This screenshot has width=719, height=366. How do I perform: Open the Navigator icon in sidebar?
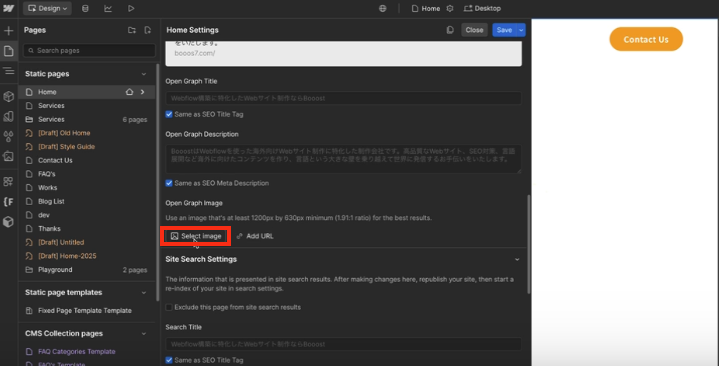8,71
